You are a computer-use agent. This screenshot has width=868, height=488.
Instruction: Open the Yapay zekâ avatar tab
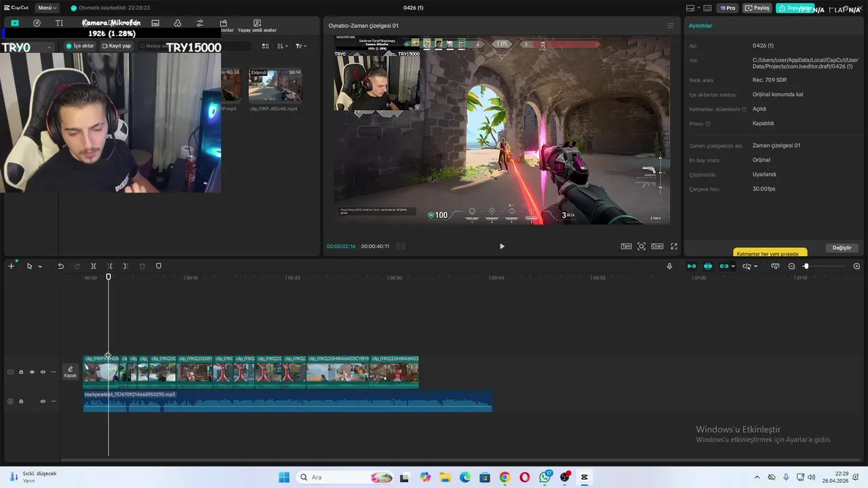tap(257, 26)
